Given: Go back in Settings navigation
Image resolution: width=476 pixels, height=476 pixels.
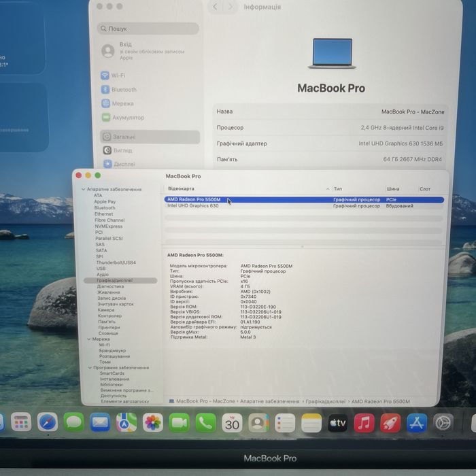Looking at the screenshot, I should [215, 7].
